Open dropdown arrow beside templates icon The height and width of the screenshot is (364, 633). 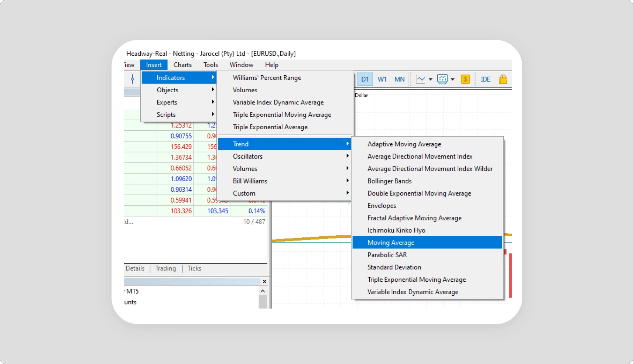click(x=452, y=79)
